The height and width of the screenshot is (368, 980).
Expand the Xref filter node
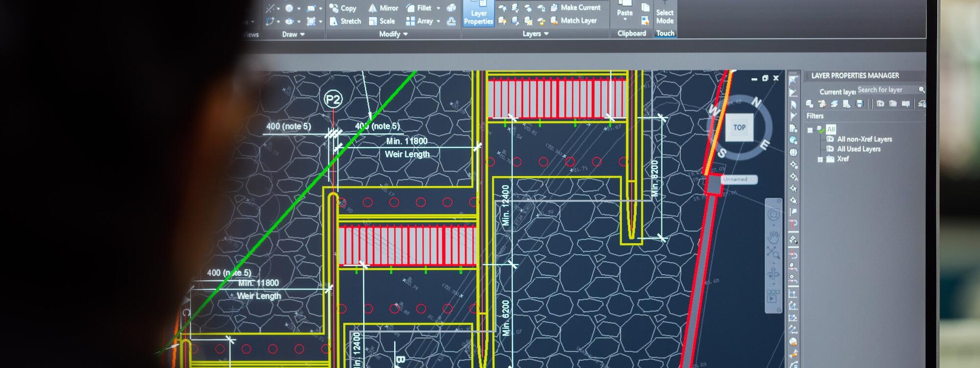pos(820,159)
